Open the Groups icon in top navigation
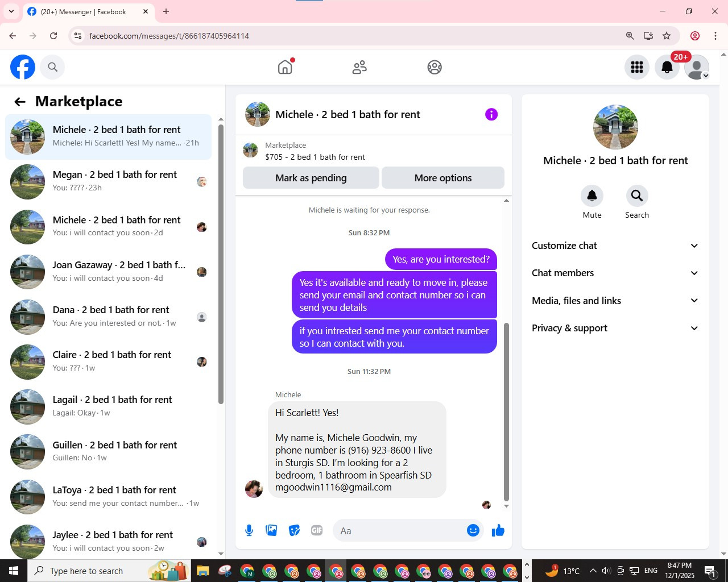 pyautogui.click(x=435, y=67)
